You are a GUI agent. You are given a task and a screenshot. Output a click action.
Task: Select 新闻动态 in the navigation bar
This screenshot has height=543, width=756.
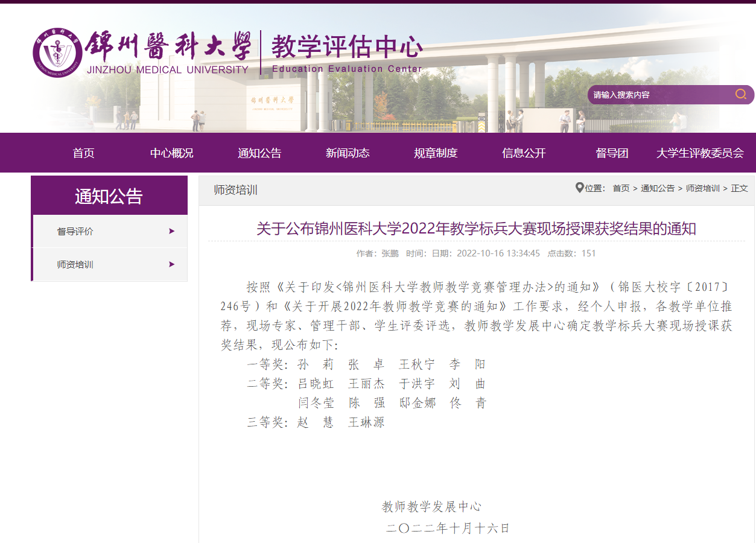coord(348,153)
